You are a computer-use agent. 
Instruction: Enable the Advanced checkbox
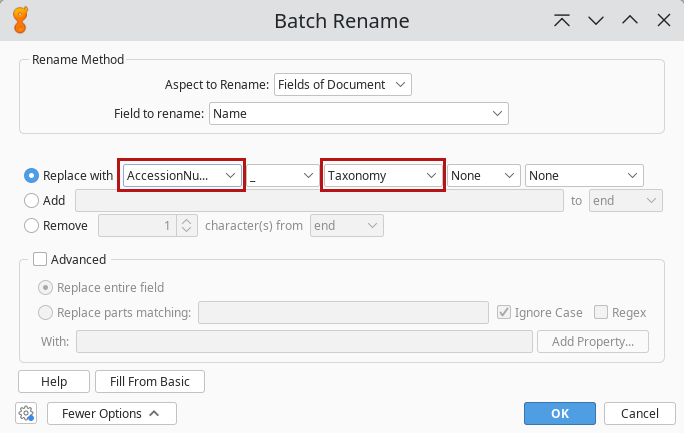(x=40, y=259)
